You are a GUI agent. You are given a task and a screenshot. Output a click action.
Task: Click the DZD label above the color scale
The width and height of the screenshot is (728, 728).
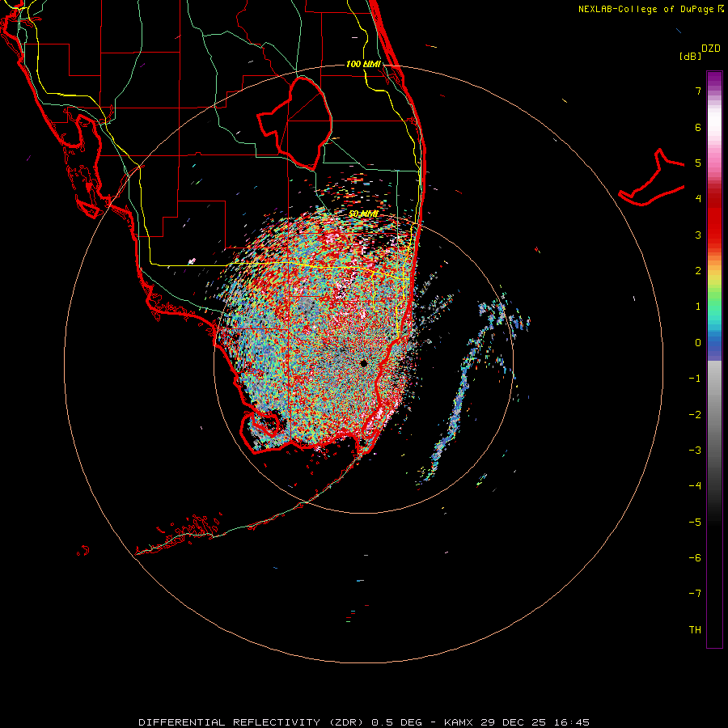click(x=711, y=49)
